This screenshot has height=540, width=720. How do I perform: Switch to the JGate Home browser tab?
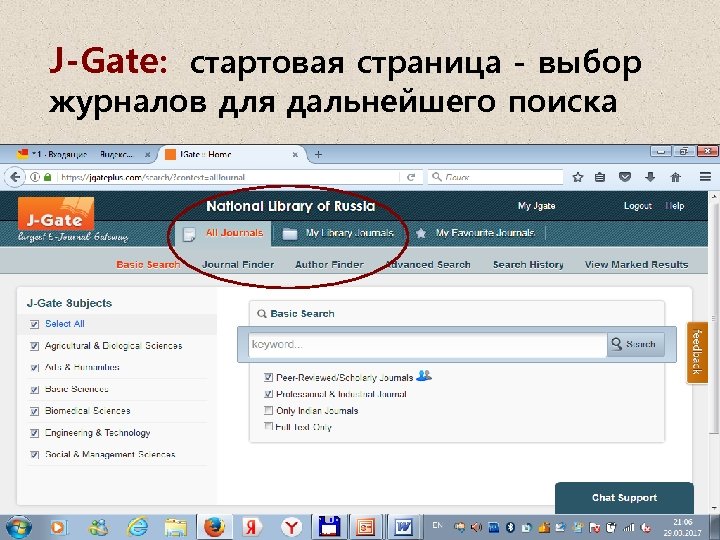click(230, 155)
